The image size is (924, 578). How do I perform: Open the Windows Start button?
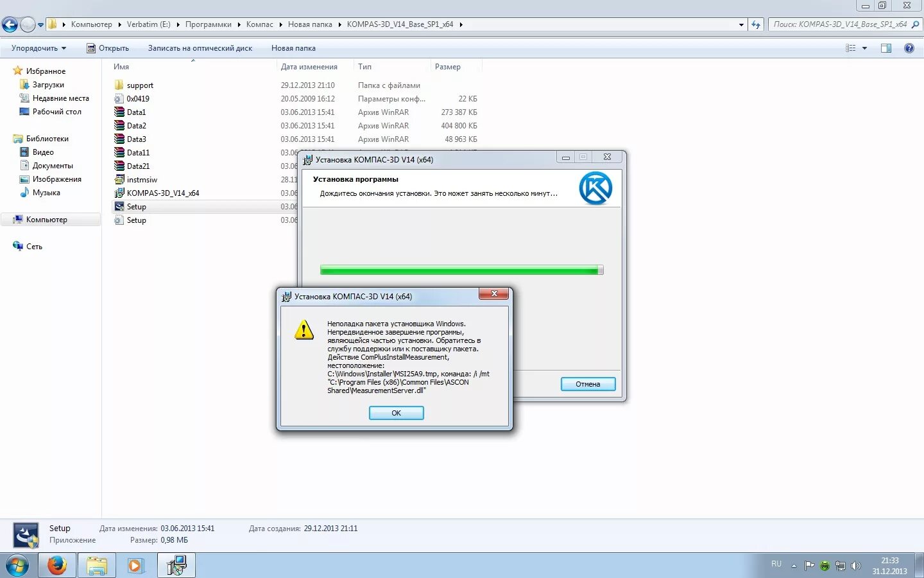(x=17, y=566)
